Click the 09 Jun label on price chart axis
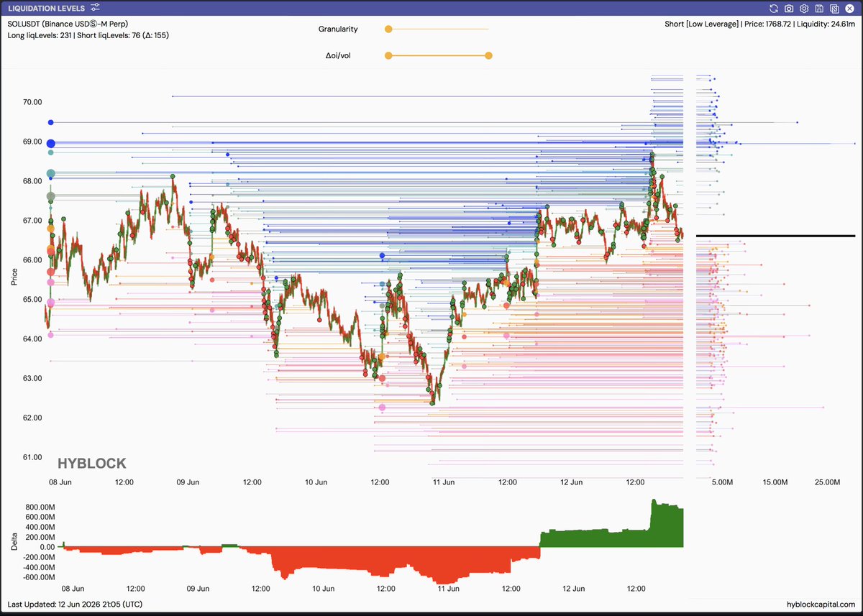Image resolution: width=863 pixels, height=616 pixels. pos(188,482)
